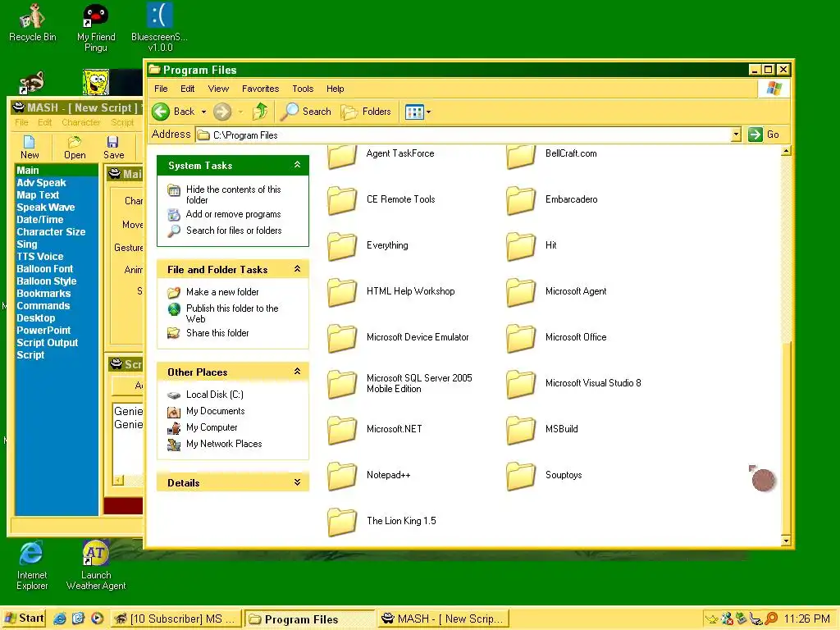The image size is (840, 630).
Task: Select TTS Voice in MASH sidebar
Action: click(x=39, y=257)
